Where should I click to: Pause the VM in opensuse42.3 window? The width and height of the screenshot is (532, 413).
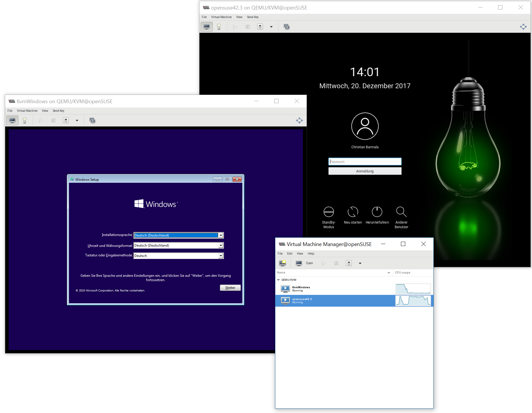pyautogui.click(x=248, y=27)
